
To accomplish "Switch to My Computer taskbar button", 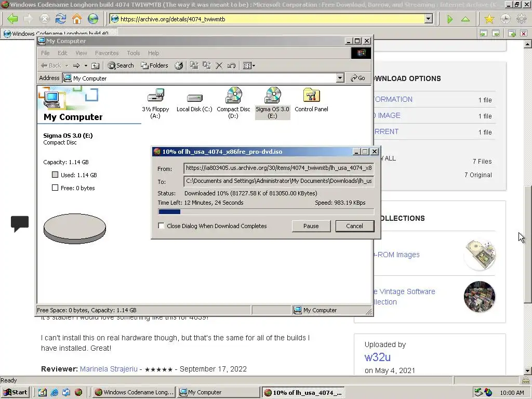I will pos(219,392).
